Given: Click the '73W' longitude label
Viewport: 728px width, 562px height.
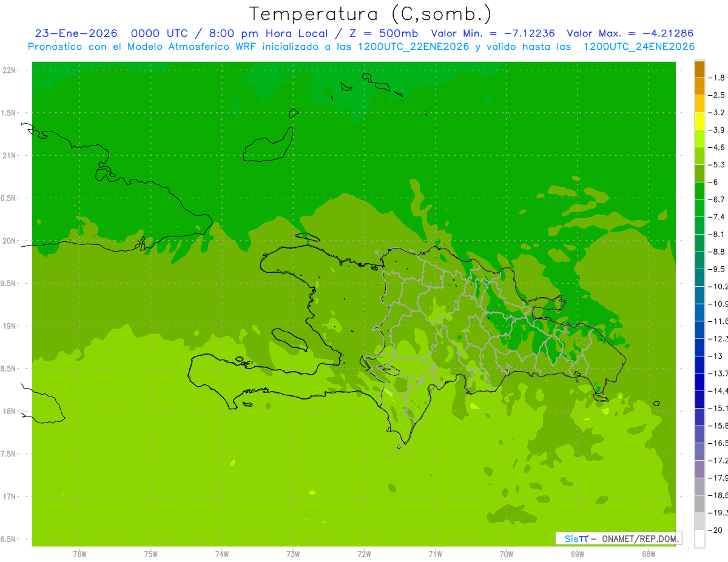Looking at the screenshot, I should tap(293, 554).
